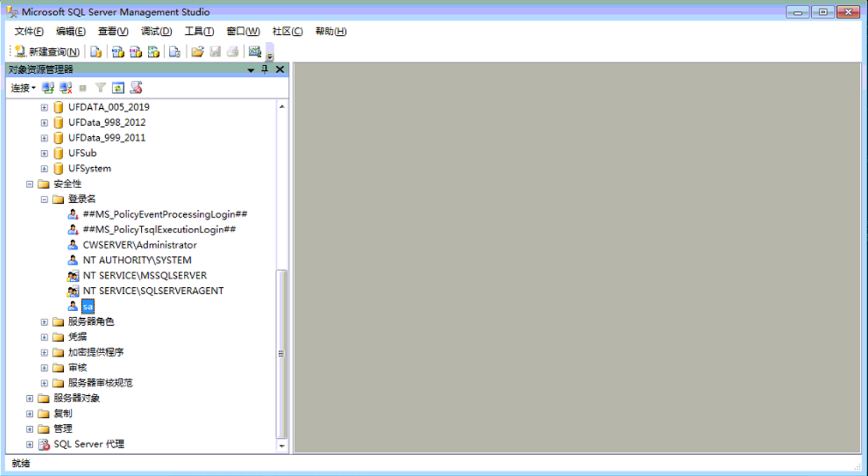
Task: Select the NT SERVICE\MSSQLSERVER login
Action: pyautogui.click(x=145, y=276)
